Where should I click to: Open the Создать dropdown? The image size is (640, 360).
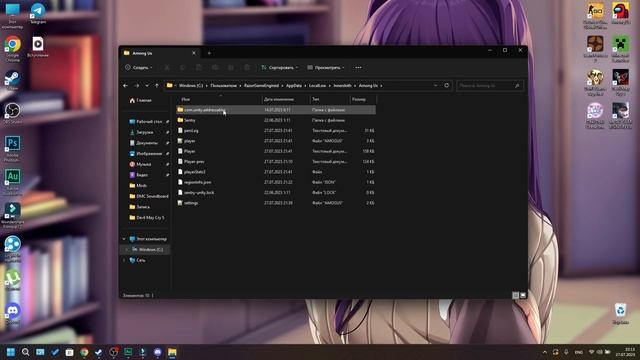click(139, 67)
